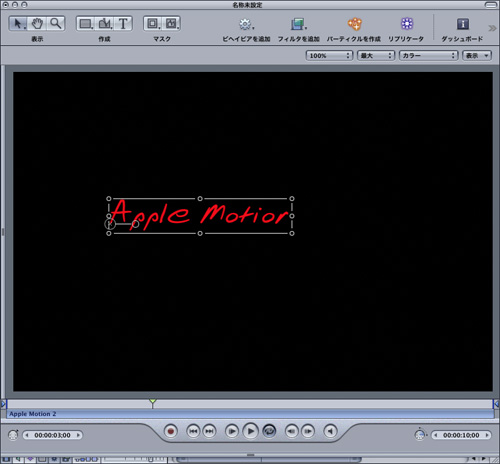Click top-left bounding box handle
Viewport: 500px width, 464px height.
109,199
